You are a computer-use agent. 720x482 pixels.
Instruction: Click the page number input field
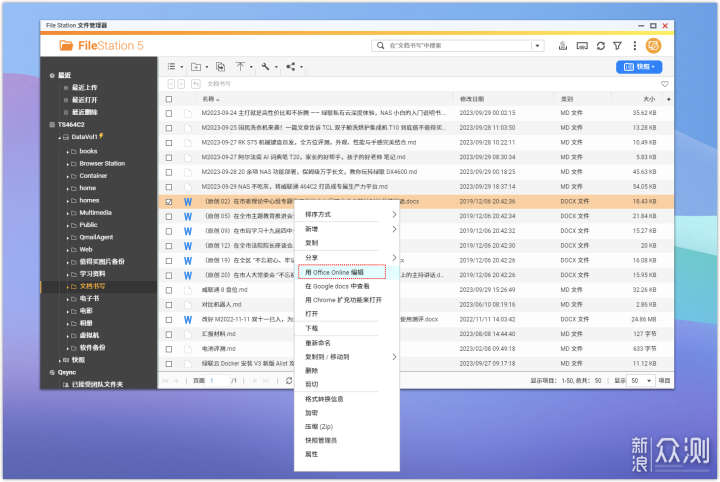coord(218,381)
